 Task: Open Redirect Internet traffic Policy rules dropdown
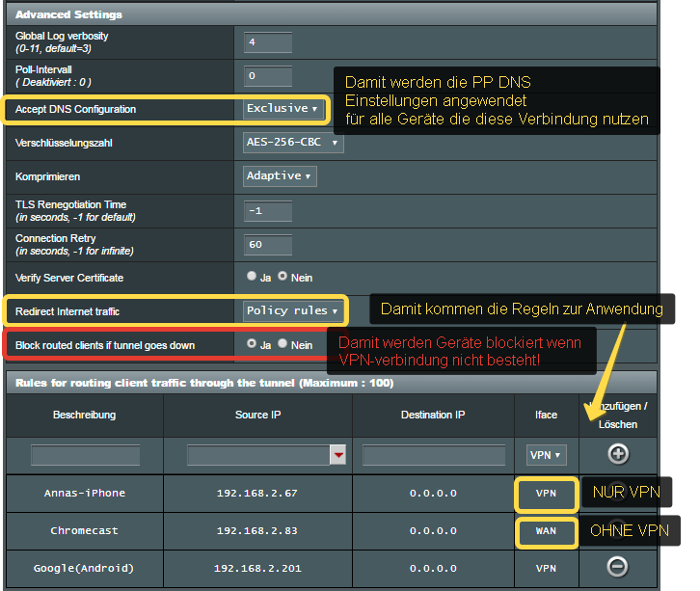293,311
